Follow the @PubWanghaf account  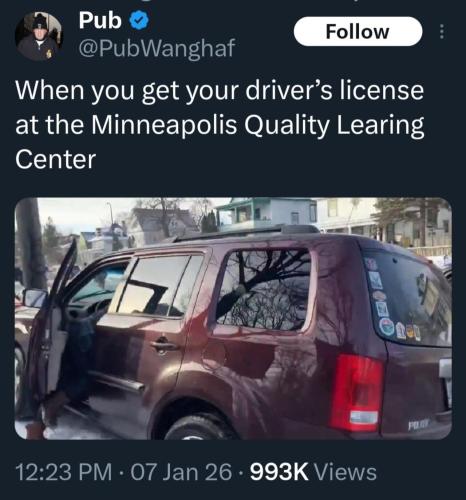[358, 32]
